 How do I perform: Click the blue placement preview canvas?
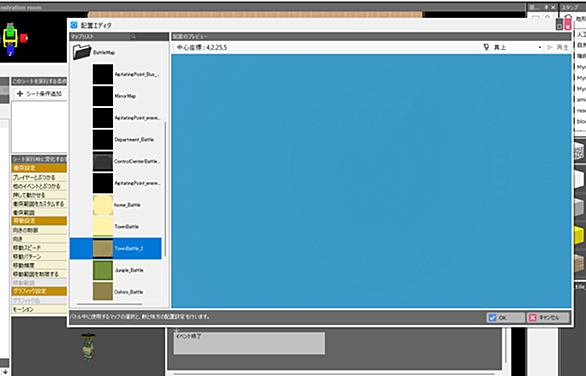tap(371, 181)
